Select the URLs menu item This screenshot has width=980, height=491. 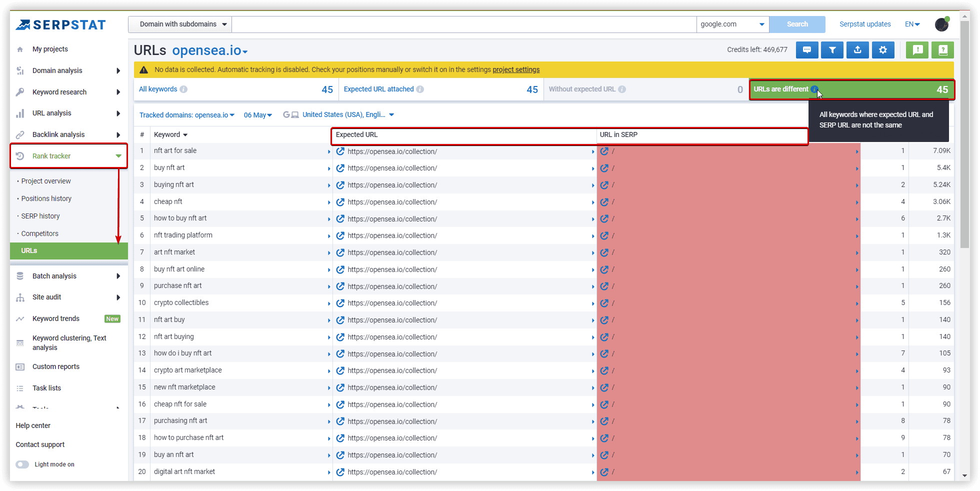point(69,251)
